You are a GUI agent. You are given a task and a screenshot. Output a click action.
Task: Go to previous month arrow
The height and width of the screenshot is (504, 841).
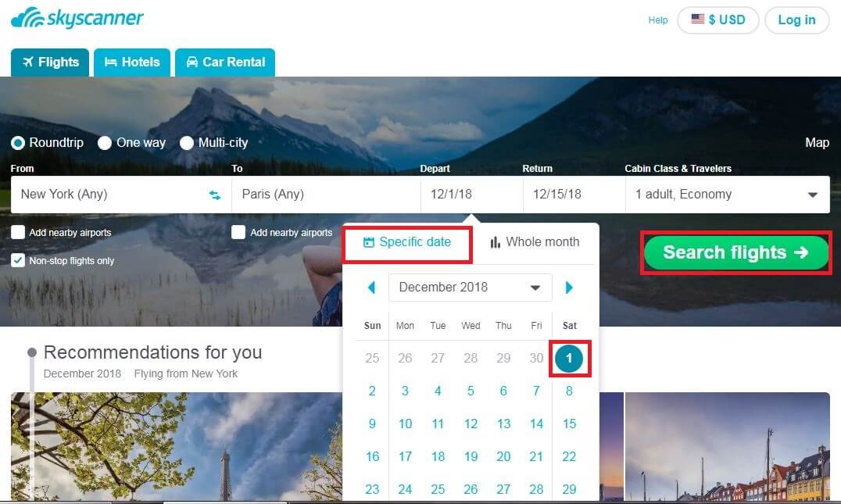[x=371, y=288]
